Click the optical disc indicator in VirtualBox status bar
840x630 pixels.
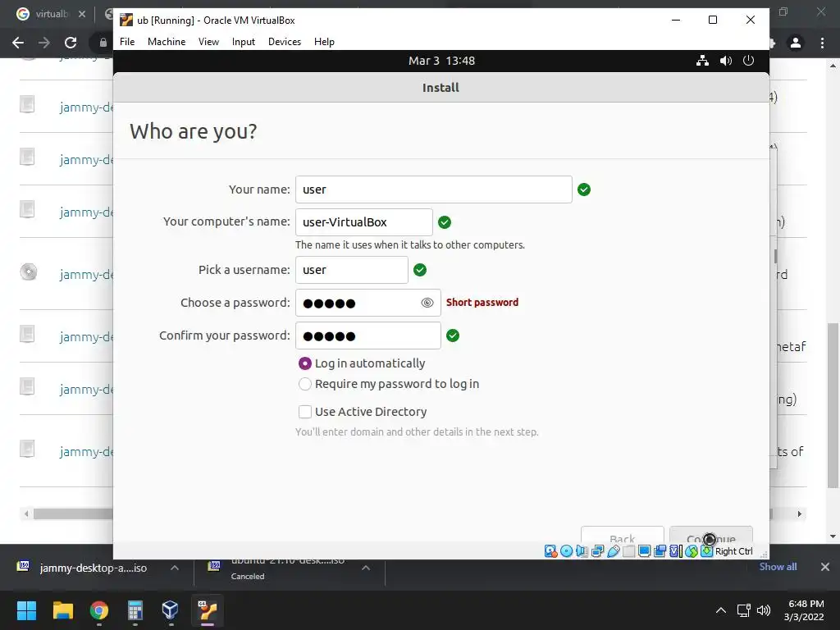click(566, 551)
